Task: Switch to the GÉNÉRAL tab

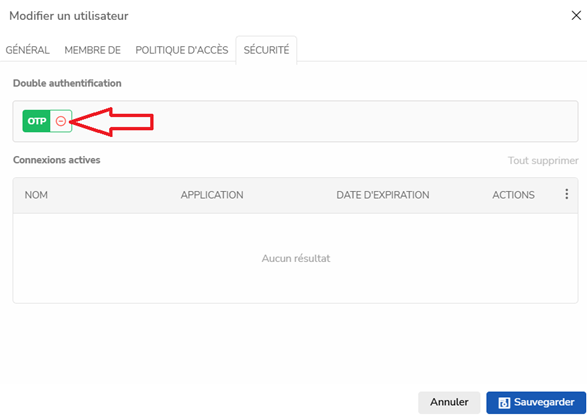Action: click(27, 50)
